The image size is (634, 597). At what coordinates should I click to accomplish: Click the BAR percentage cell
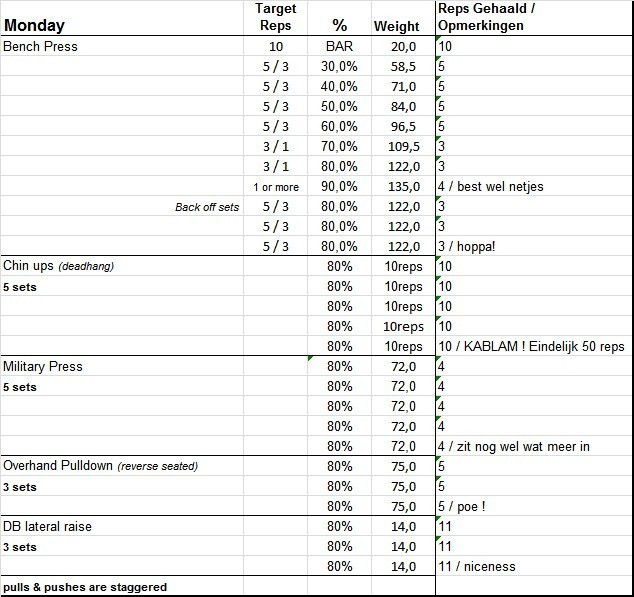click(340, 46)
